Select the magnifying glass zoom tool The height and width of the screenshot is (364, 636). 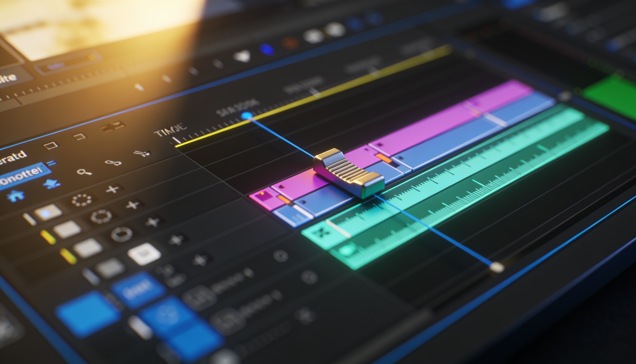tap(84, 172)
